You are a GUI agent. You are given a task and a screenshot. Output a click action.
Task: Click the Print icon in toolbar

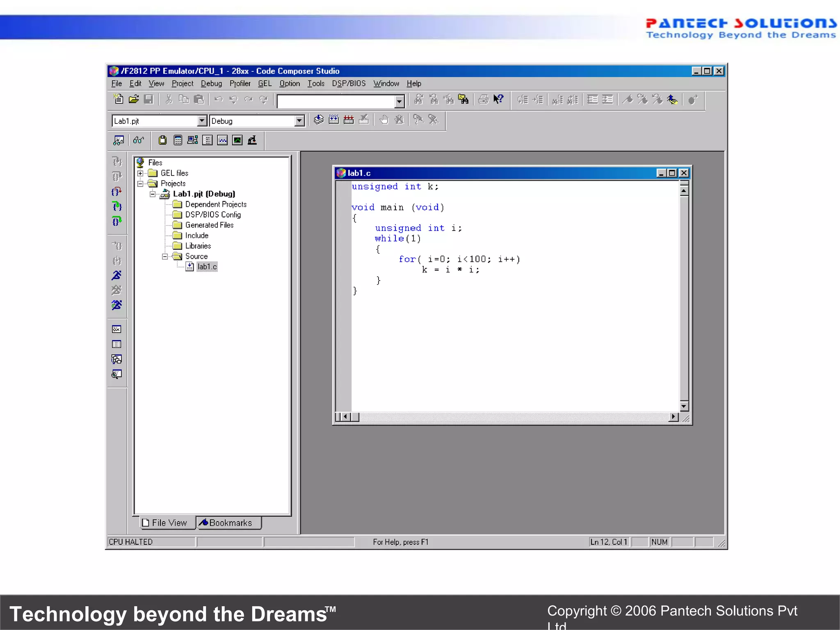click(484, 99)
